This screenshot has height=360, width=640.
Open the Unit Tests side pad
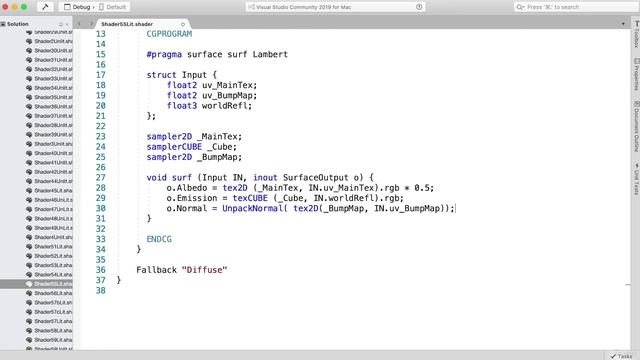tap(636, 178)
